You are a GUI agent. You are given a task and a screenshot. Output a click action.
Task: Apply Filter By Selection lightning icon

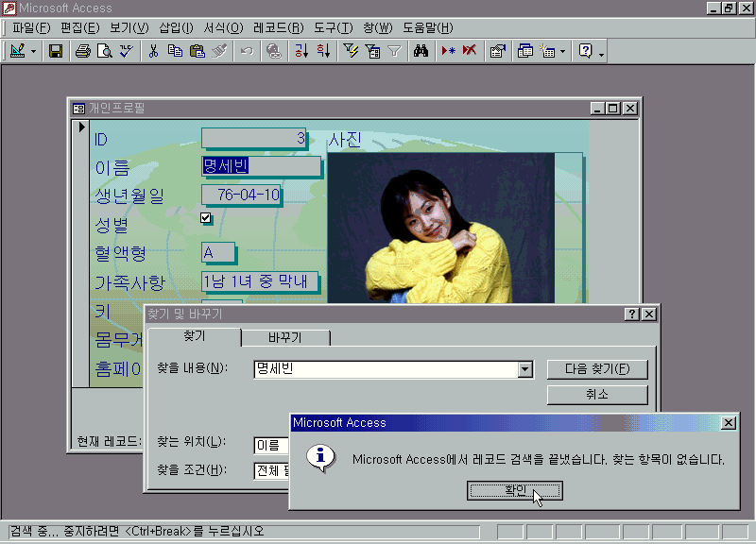[x=351, y=51]
